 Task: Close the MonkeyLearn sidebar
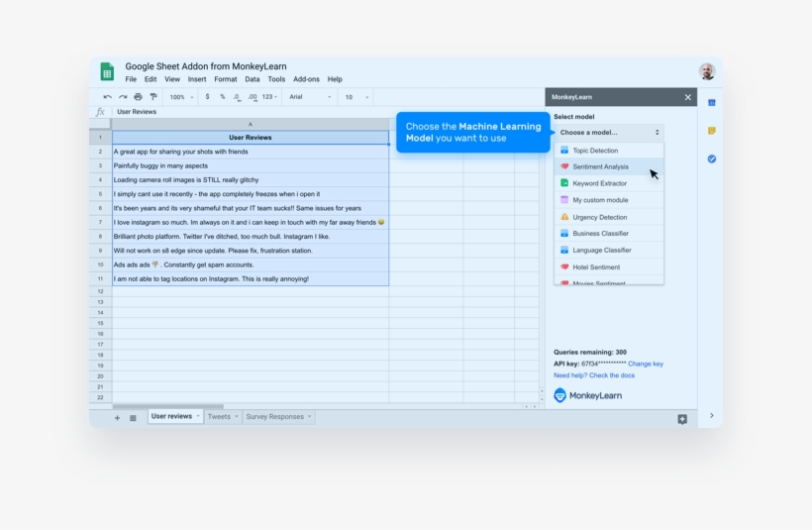tap(687, 97)
